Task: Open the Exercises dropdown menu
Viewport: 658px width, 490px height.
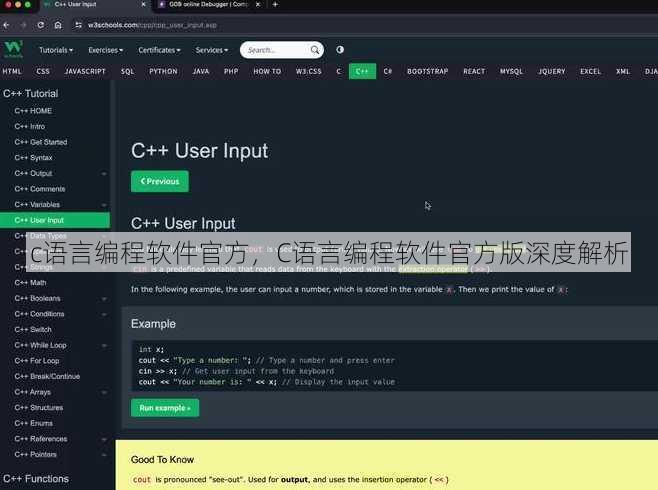Action: click(x=105, y=50)
